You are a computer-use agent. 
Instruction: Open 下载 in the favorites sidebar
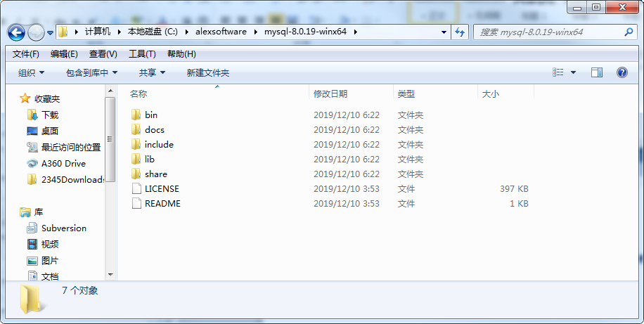tap(50, 115)
